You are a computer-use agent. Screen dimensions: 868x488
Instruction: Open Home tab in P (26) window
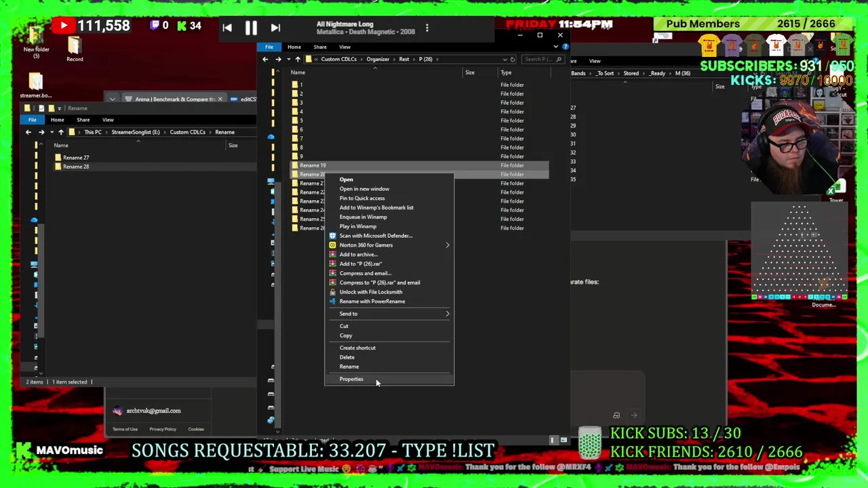coord(294,47)
